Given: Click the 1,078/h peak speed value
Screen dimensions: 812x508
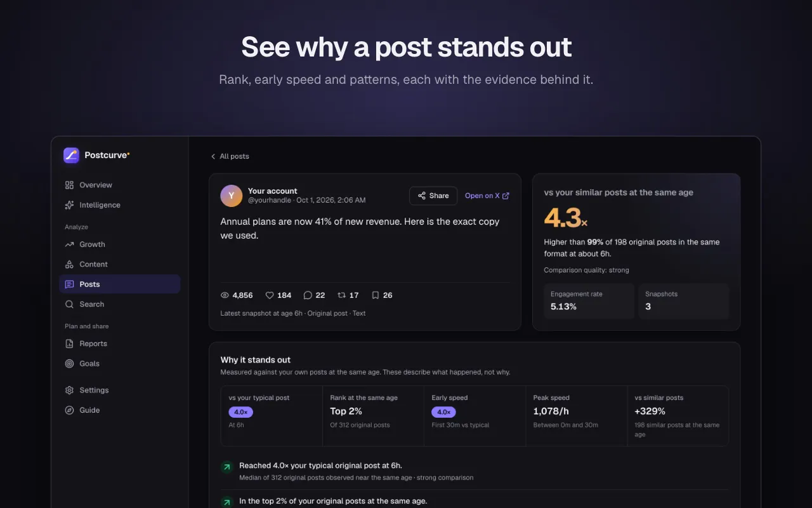Looking at the screenshot, I should coord(553,411).
